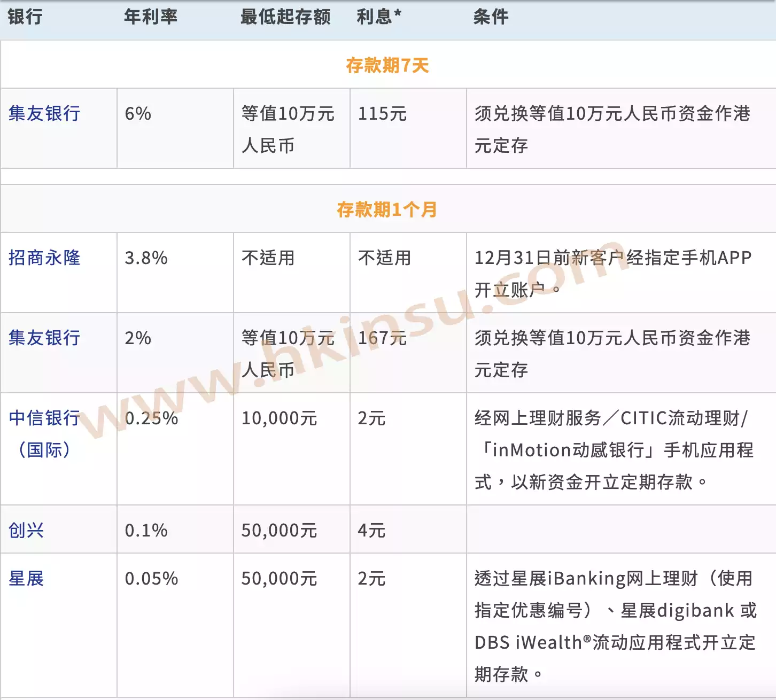The image size is (776, 700).
Task: Select the 12月31日前新客户 condition text
Action: pyautogui.click(x=613, y=274)
